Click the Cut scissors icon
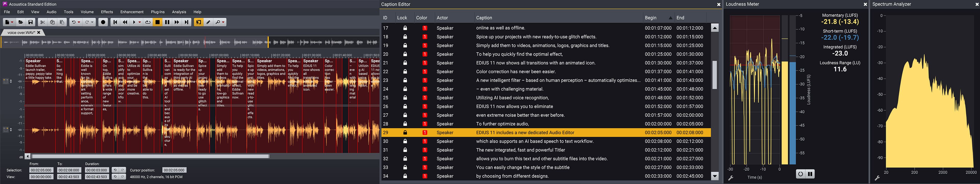Viewport: 980px width, 184px height. pyautogui.click(x=43, y=22)
